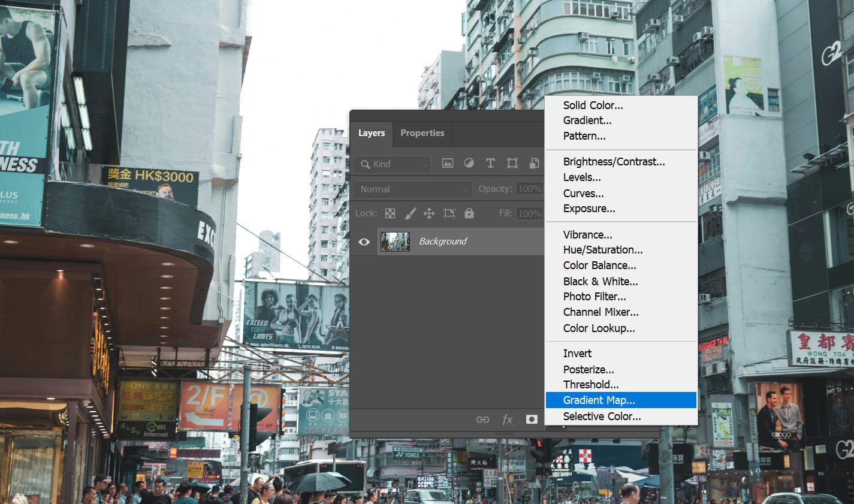854x504 pixels.
Task: Add Color Balance... adjustment layer
Action: click(x=600, y=265)
